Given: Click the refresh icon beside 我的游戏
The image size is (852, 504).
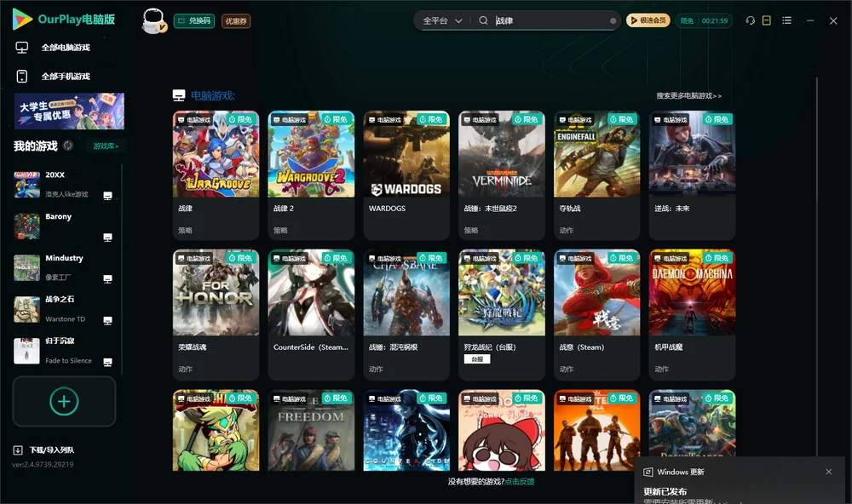Looking at the screenshot, I should pyautogui.click(x=68, y=146).
